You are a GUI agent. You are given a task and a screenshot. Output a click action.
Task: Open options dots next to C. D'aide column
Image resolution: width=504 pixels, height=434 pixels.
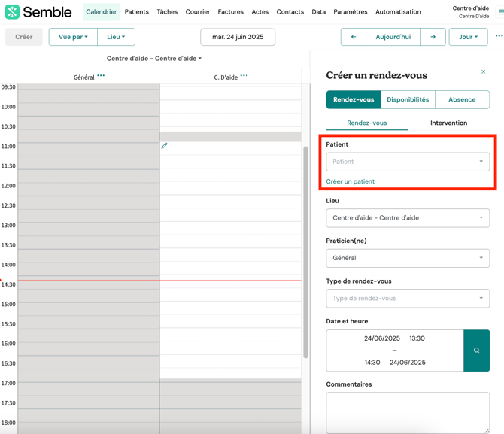coord(244,76)
